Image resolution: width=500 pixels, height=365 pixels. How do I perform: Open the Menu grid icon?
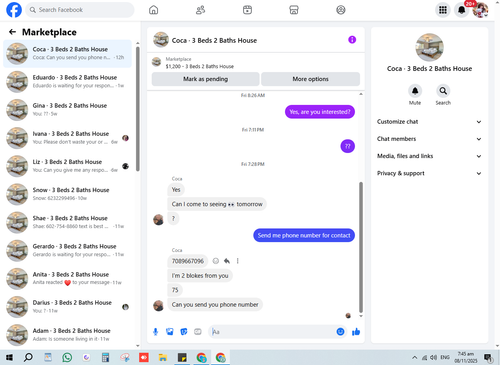click(443, 10)
